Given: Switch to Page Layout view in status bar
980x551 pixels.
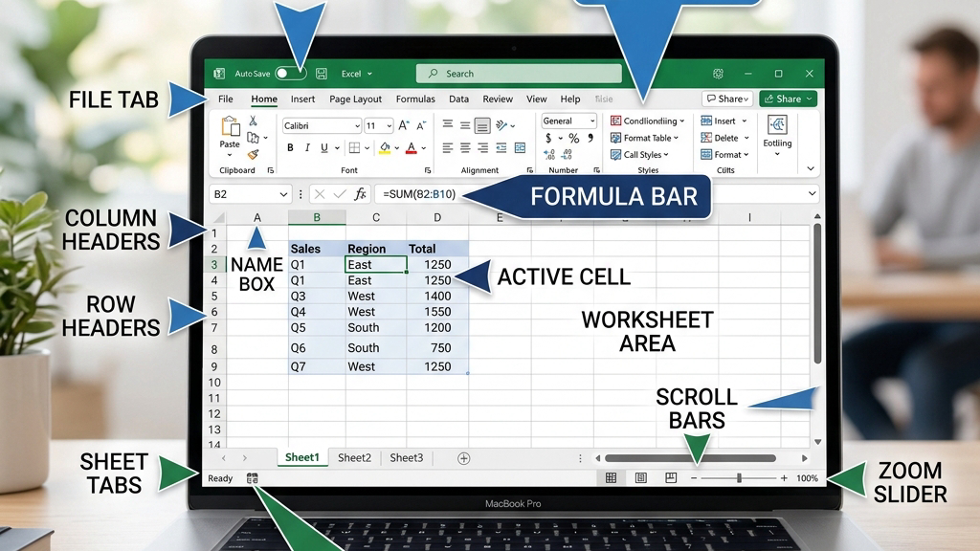Looking at the screenshot, I should click(640, 478).
